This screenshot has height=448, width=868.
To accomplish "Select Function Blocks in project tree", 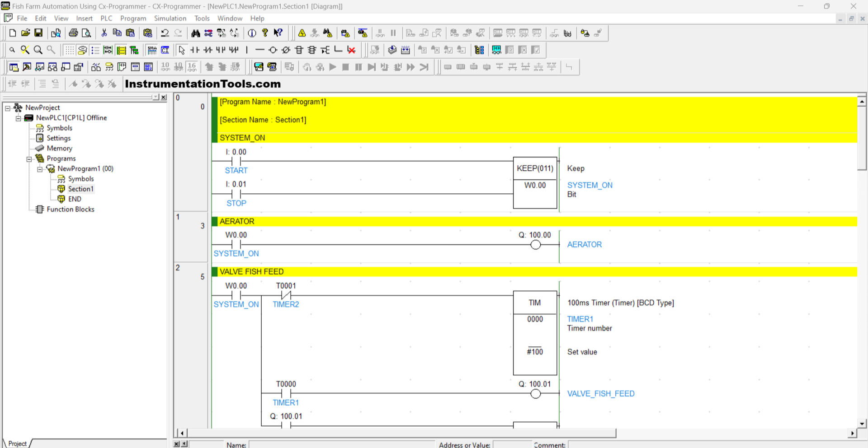I will pos(71,209).
